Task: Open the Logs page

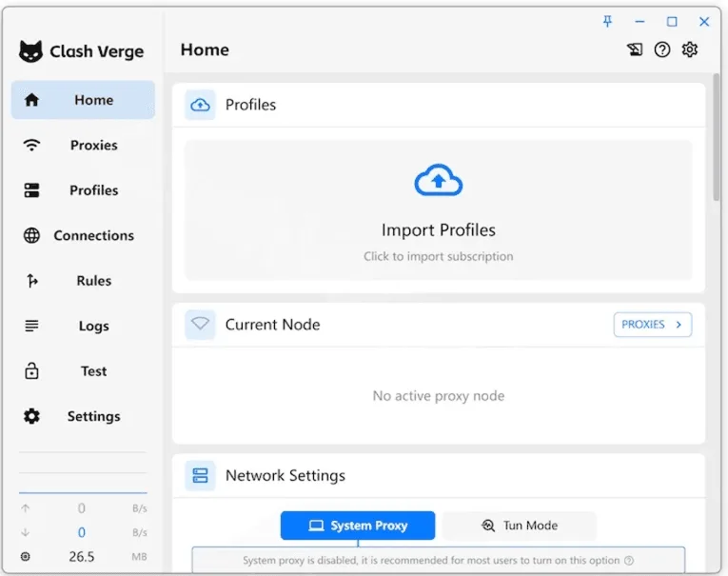Action: (83, 326)
